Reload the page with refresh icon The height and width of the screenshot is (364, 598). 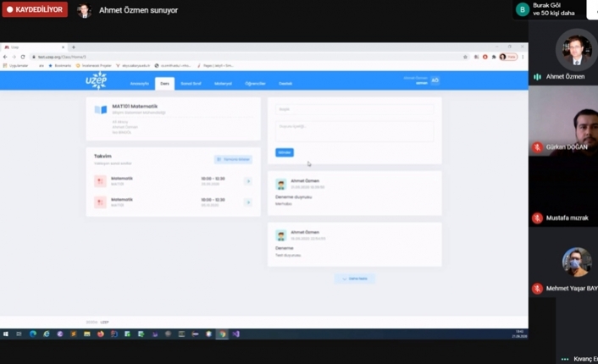[23, 57]
